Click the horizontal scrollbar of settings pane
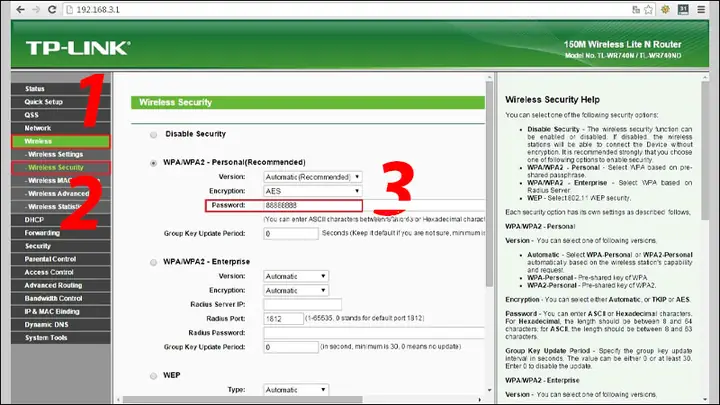 242,399
